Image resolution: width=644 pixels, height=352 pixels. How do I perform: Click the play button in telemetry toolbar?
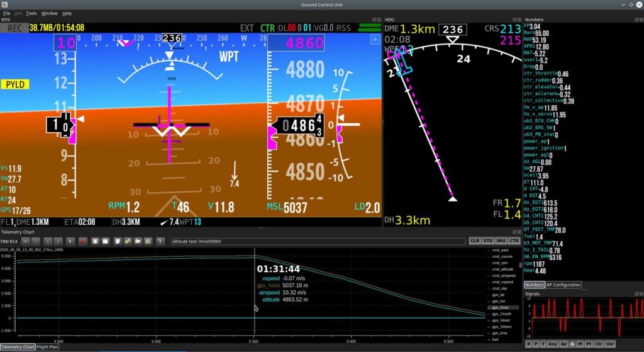point(70,241)
